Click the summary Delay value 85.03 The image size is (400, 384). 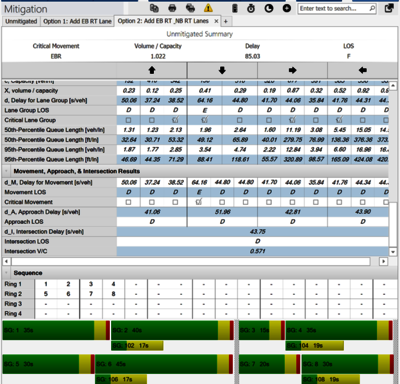tap(252, 56)
